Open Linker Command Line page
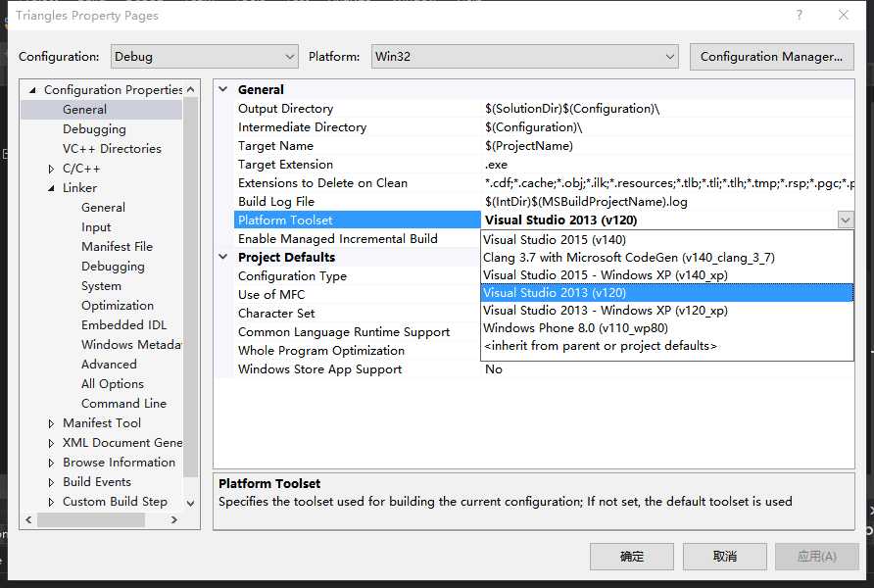The image size is (874, 588). [123, 403]
